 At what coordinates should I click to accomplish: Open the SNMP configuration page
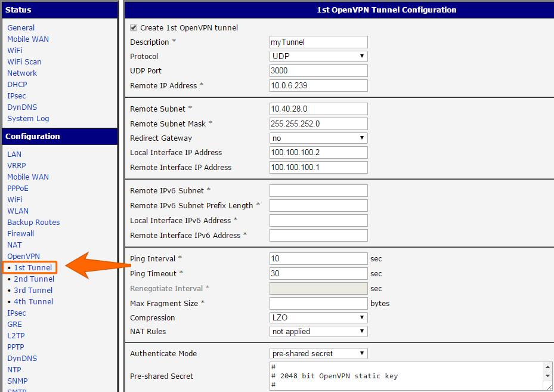tap(17, 381)
